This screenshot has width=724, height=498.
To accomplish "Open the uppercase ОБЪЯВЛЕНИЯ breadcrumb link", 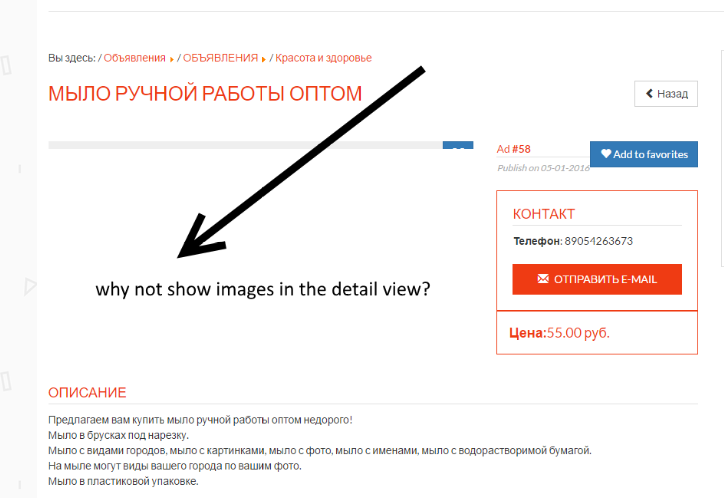I will (x=220, y=58).
